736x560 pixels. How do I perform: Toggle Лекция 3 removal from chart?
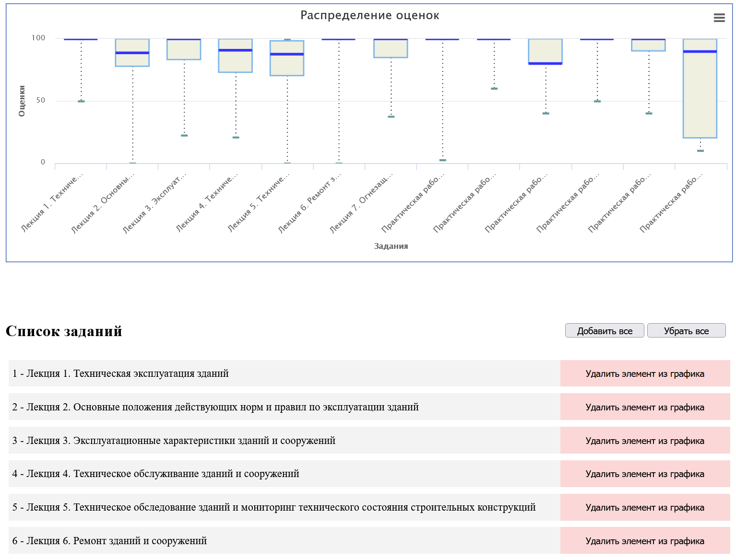(644, 441)
